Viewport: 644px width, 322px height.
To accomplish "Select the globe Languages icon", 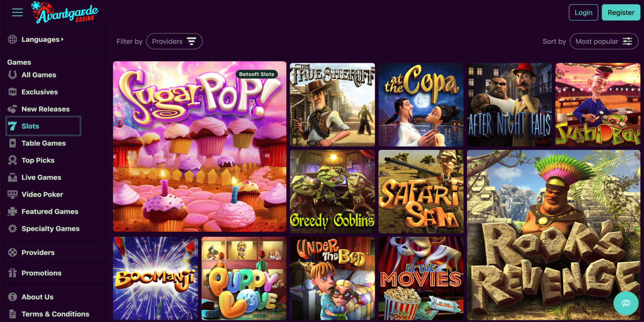I will [12, 39].
